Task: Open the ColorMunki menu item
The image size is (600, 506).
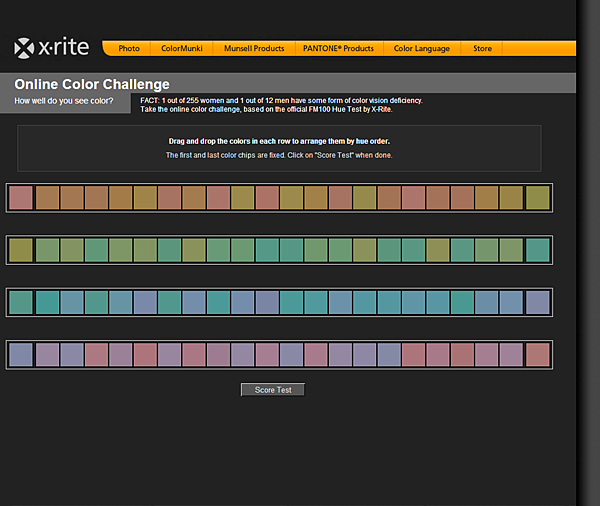Action: pyautogui.click(x=182, y=49)
